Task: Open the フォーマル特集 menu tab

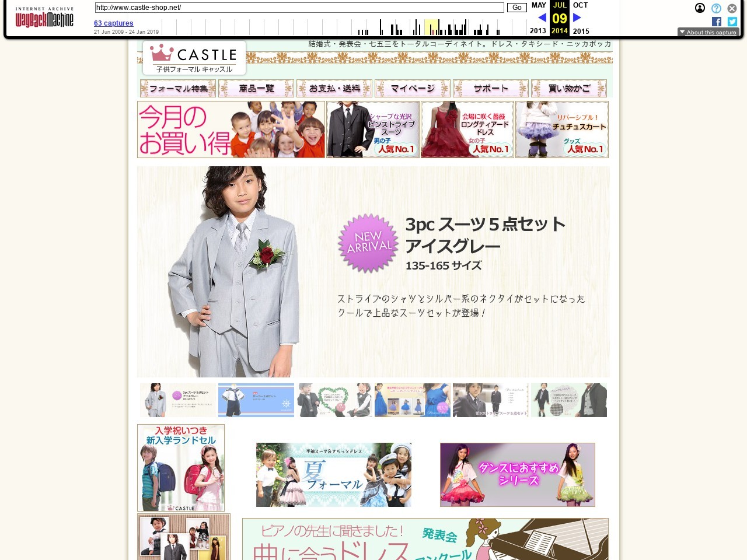Action: click(x=178, y=89)
